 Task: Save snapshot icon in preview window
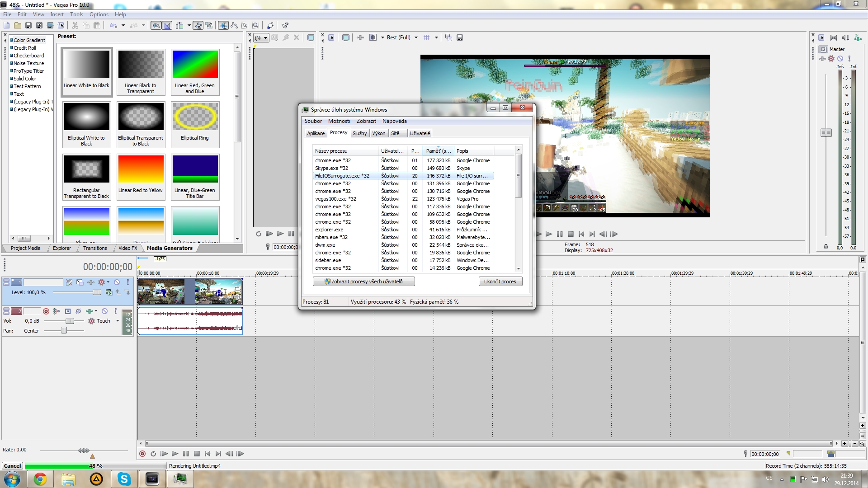coord(459,38)
